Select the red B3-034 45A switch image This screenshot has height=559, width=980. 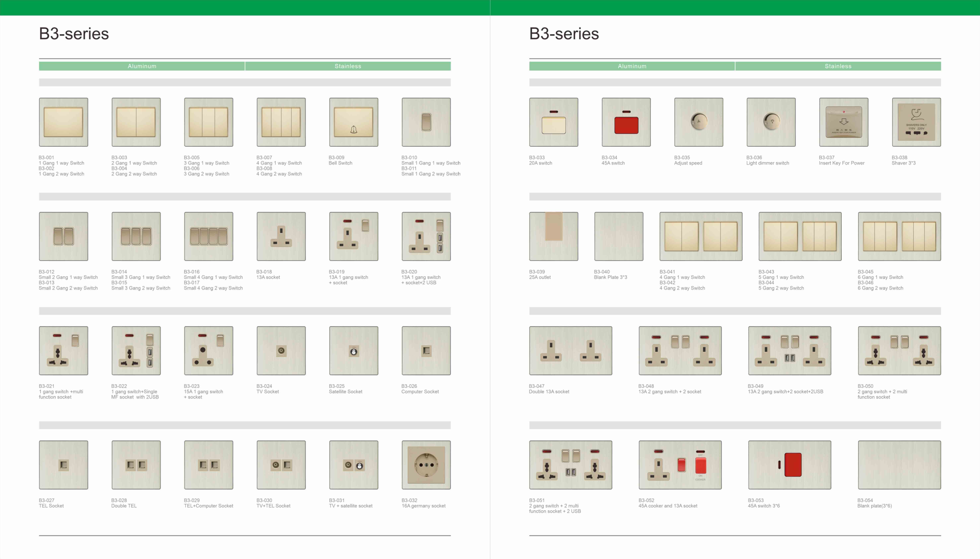tap(626, 122)
